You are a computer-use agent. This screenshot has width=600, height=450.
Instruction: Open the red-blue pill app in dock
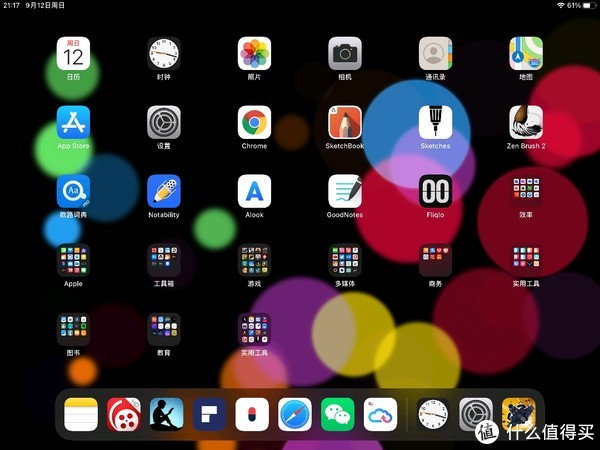tap(252, 414)
